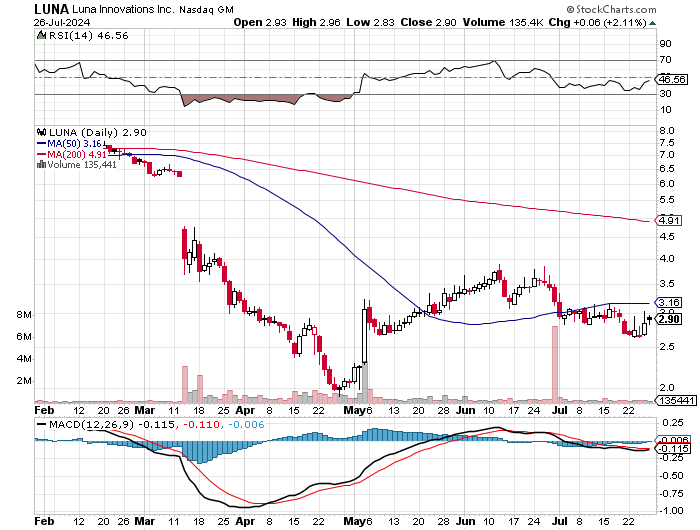The height and width of the screenshot is (530, 700).
Task: Click the 8M label on the volume axis
Action: (x=24, y=315)
